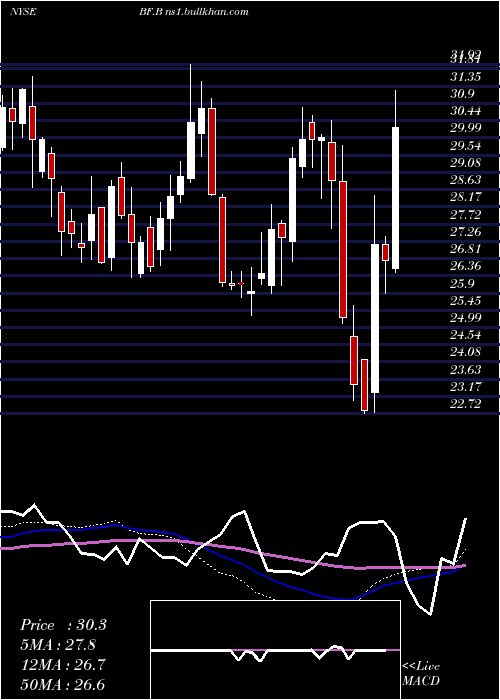The image size is (500, 700).
Task: Select the 28.63 price axis label
Action: [x=466, y=180]
